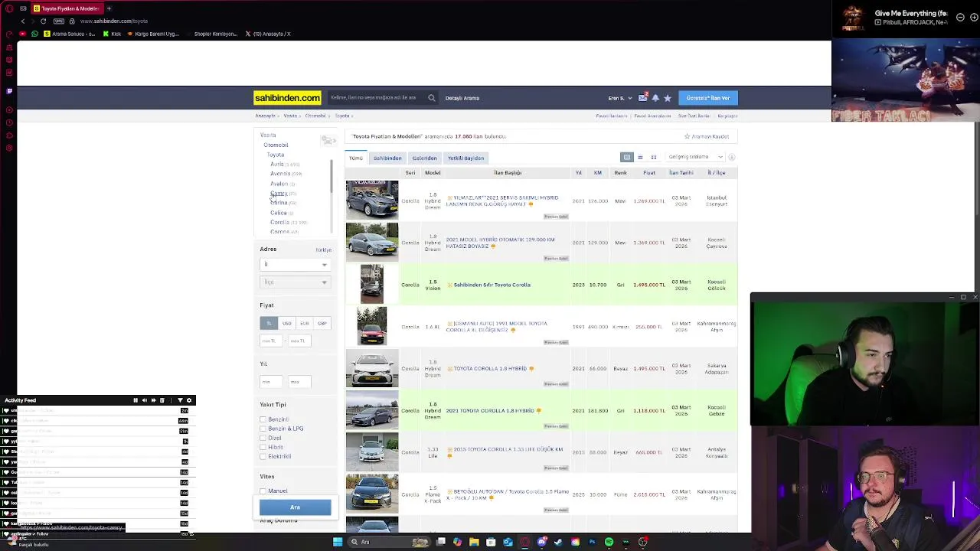Open WhatsApp bookmark icon

point(34,34)
